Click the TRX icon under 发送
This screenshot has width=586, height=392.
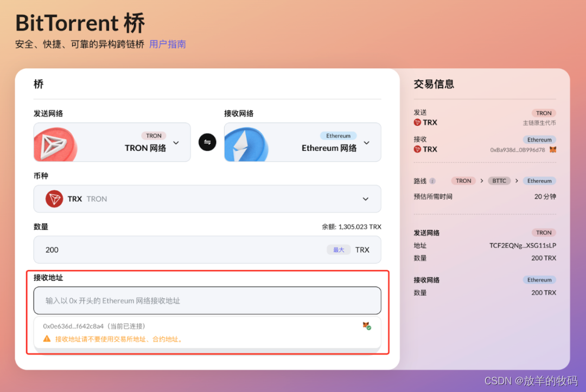[417, 123]
